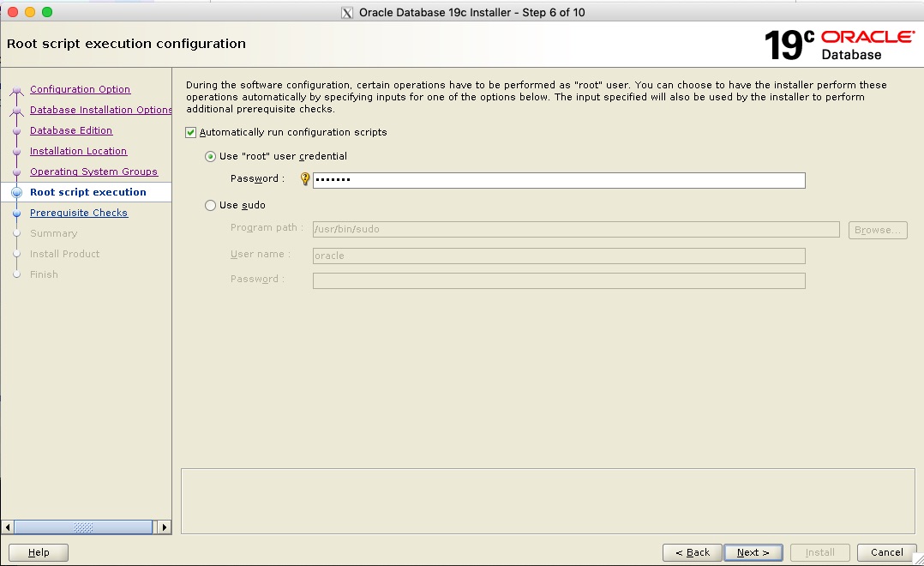Click the Install Product step label
Screen dimensions: 924x566
[x=65, y=254]
